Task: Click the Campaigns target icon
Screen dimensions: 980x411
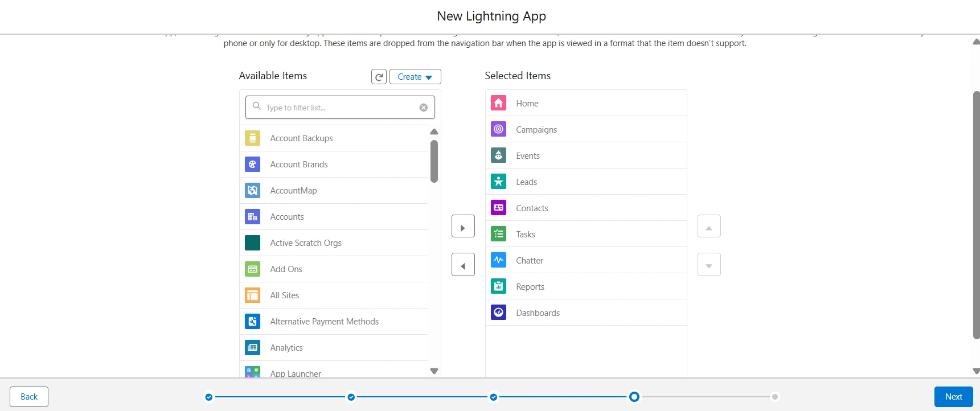Action: pos(498,129)
